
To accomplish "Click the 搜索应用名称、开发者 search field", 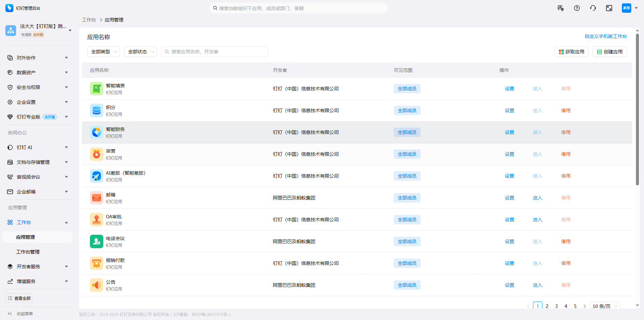I will click(x=215, y=52).
